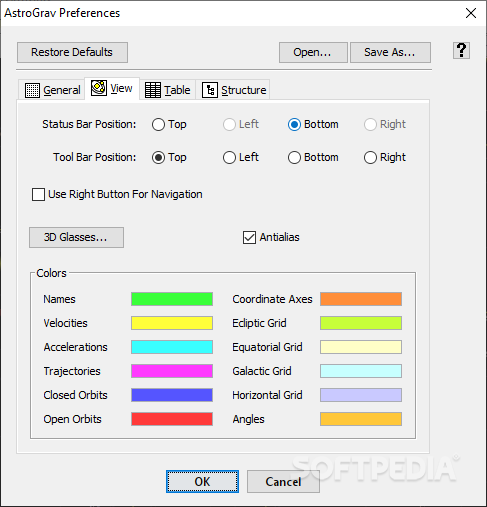
Task: Open help with the question mark icon
Action: pyautogui.click(x=461, y=51)
